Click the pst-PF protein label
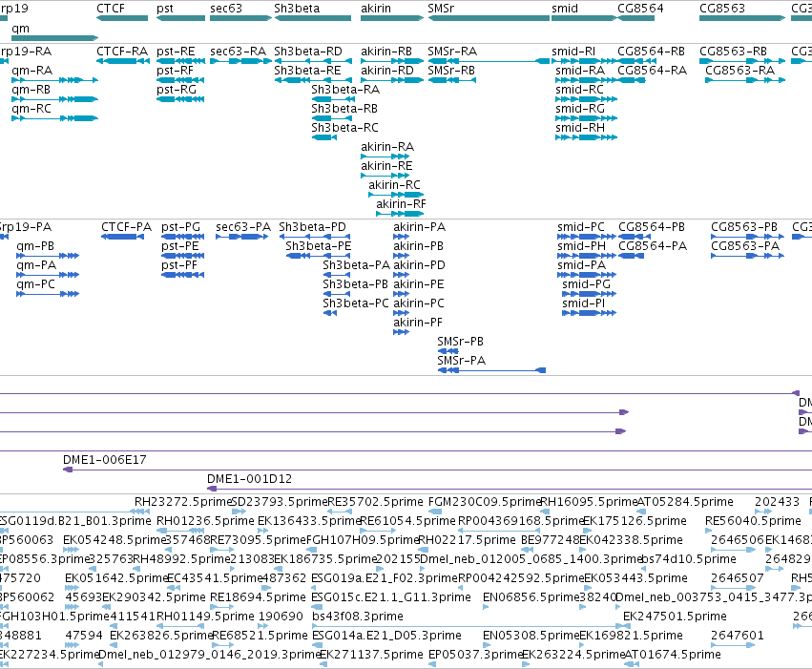The height and width of the screenshot is (669, 812). pyautogui.click(x=179, y=265)
